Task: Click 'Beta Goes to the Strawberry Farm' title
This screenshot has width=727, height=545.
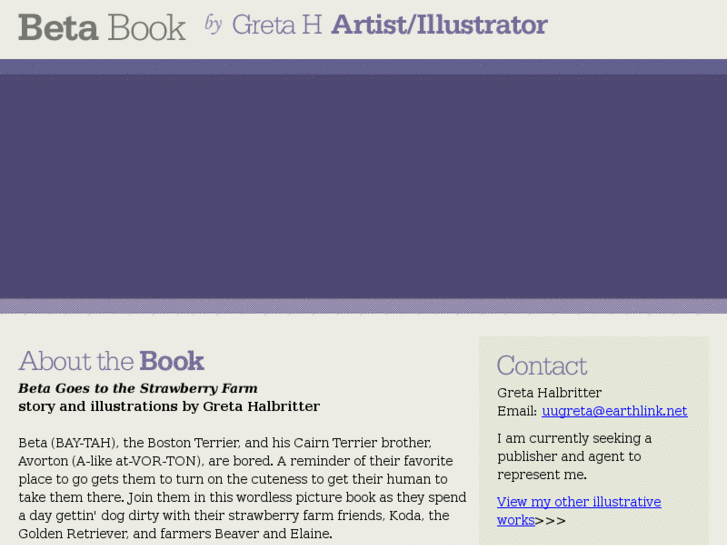Action: pyautogui.click(x=138, y=388)
